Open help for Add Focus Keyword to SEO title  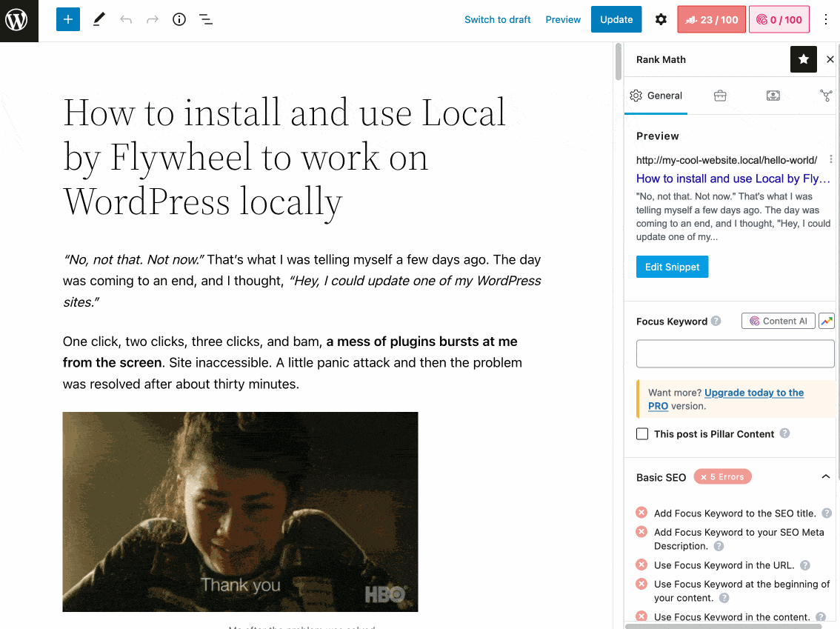pos(827,513)
